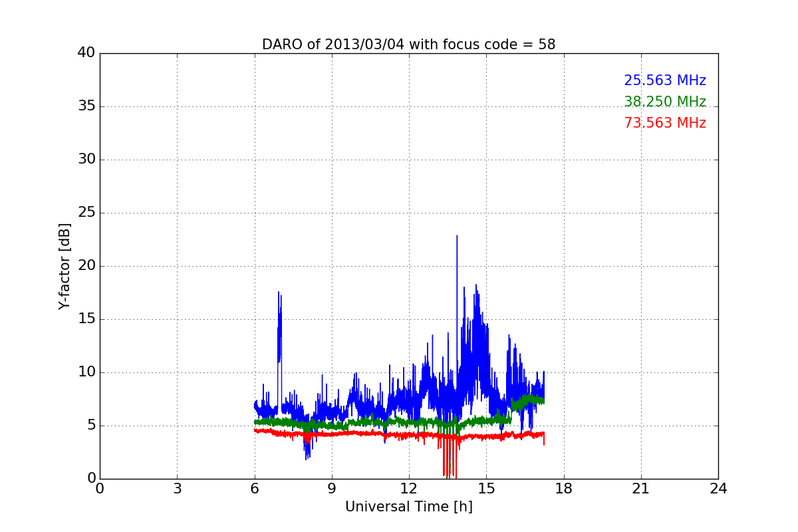The width and height of the screenshot is (798, 532).
Task: Select the red 73.563 MHz legend label
Action: (x=665, y=123)
